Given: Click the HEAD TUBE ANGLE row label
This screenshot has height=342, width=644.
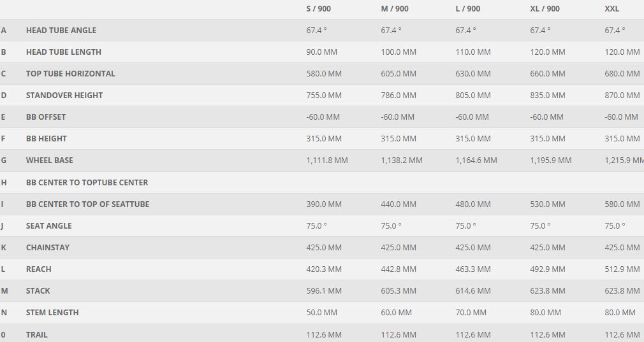Looking at the screenshot, I should tap(61, 31).
